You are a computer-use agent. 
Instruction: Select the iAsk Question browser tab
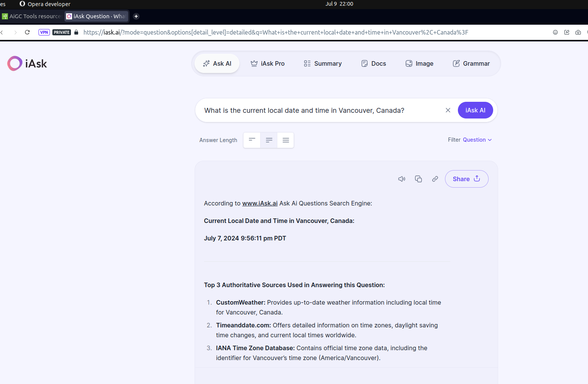click(96, 16)
